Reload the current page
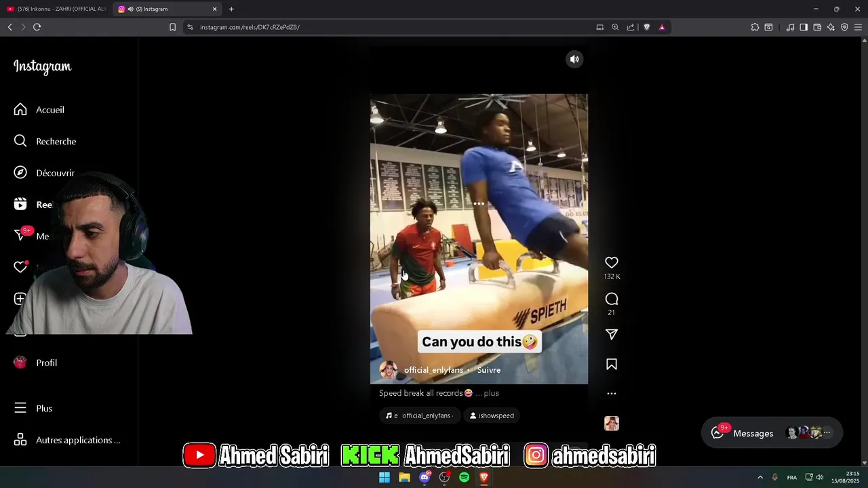The height and width of the screenshot is (488, 868). coord(37,27)
